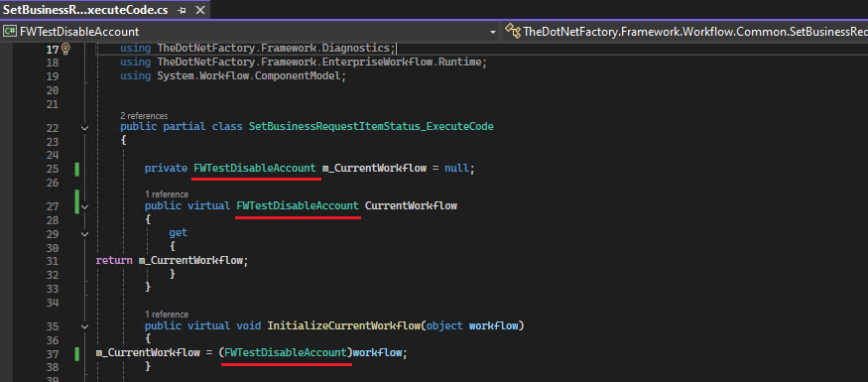Screen dimensions: 868x382
Task: Click green change marker beside line 25
Action: pyautogui.click(x=77, y=169)
